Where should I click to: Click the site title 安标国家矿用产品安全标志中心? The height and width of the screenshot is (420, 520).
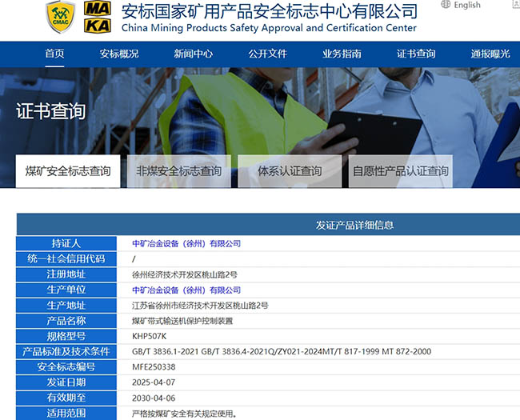click(269, 11)
